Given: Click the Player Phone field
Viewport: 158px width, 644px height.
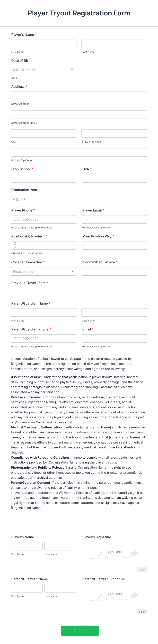Looking at the screenshot, I should pos(43,219).
